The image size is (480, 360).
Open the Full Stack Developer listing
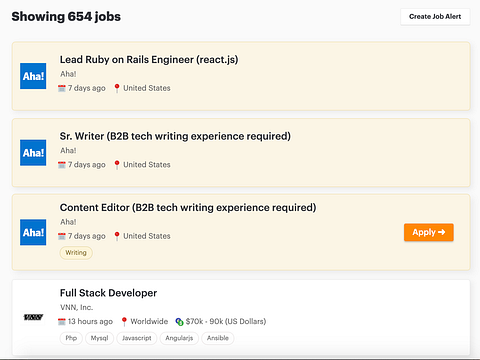[108, 293]
